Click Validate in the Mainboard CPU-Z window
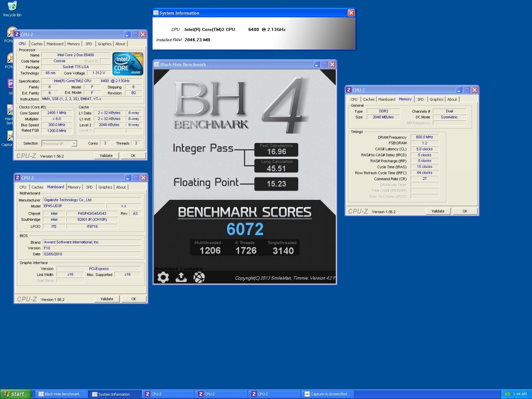The image size is (532, 399). pos(107,299)
